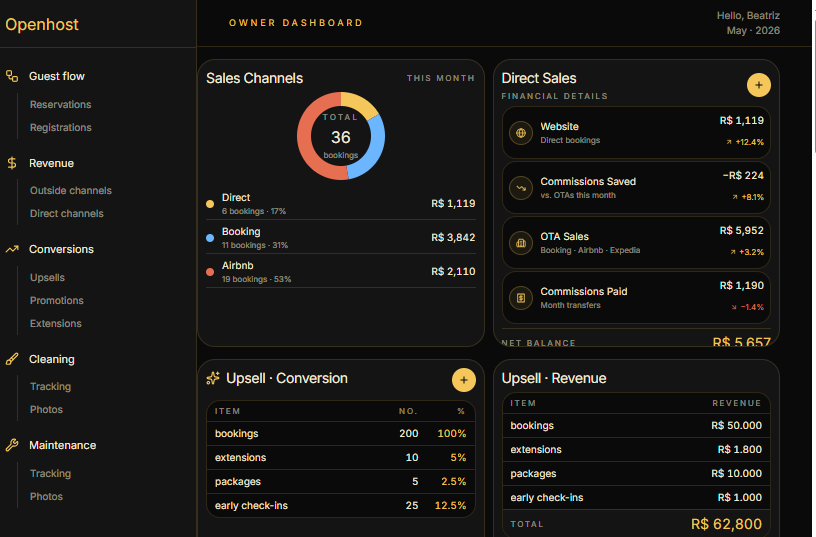This screenshot has width=816, height=537.
Task: Click the Commissions Saved trend icon
Action: (x=521, y=188)
